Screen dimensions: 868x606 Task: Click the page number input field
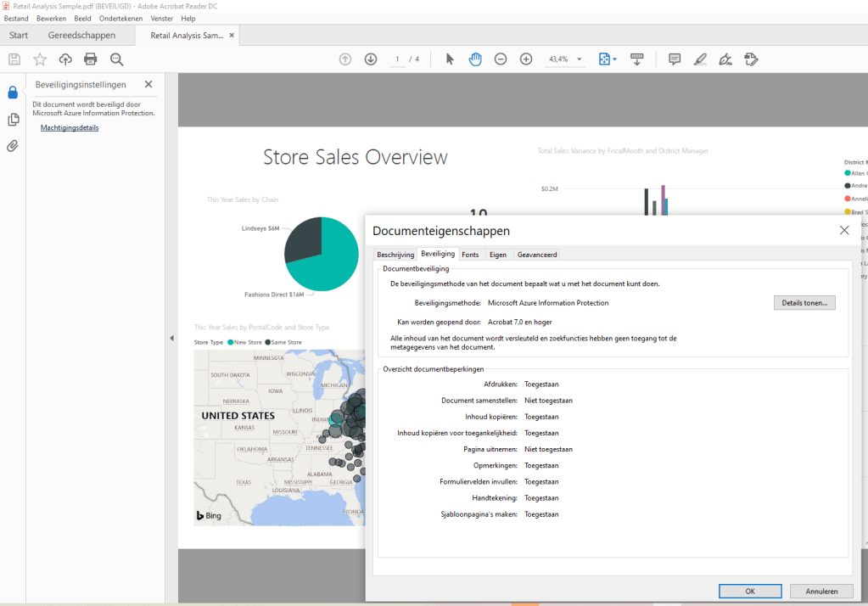[397, 59]
